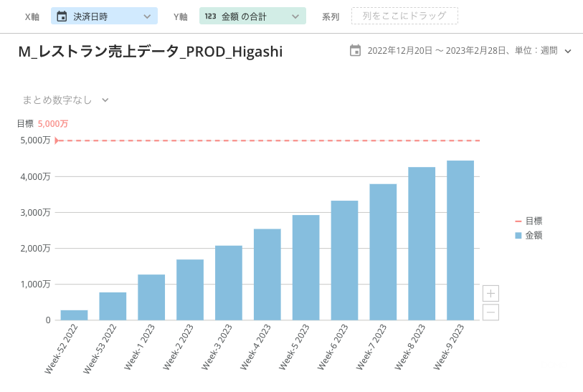Viewport: 583px width, 392px height.
Task: Select the Week-8 2023 bar
Action: tap(422, 244)
